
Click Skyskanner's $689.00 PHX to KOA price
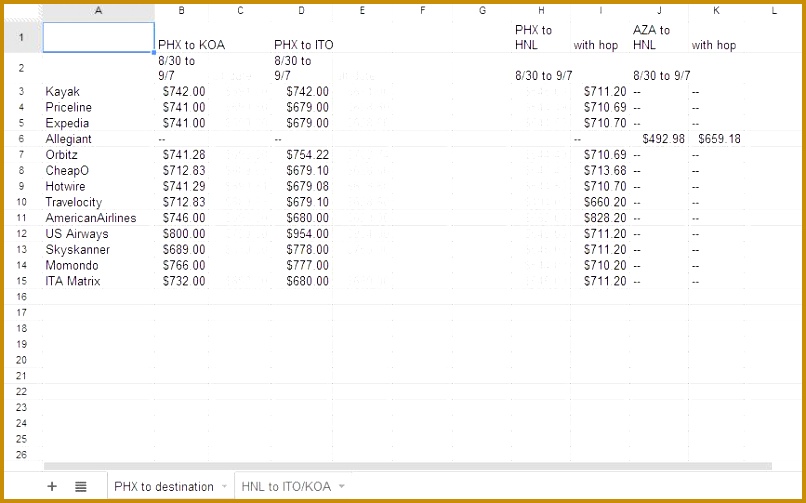pos(184,250)
